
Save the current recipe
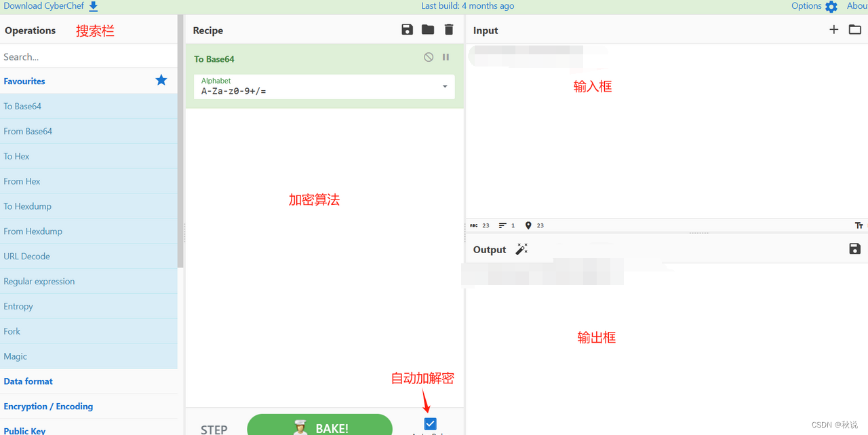click(x=407, y=30)
